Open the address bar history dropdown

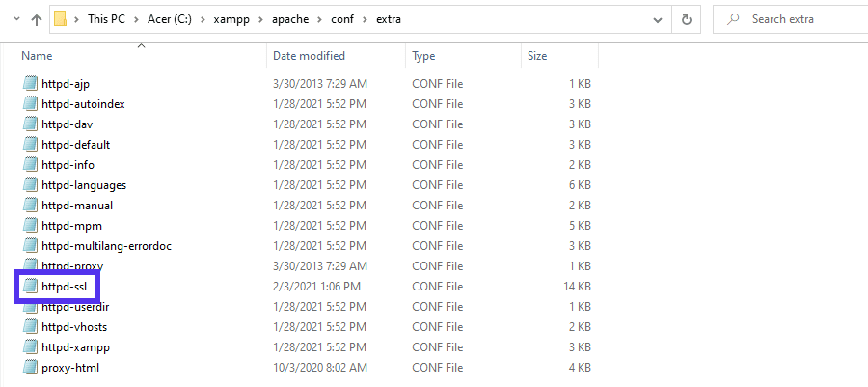pos(657,19)
